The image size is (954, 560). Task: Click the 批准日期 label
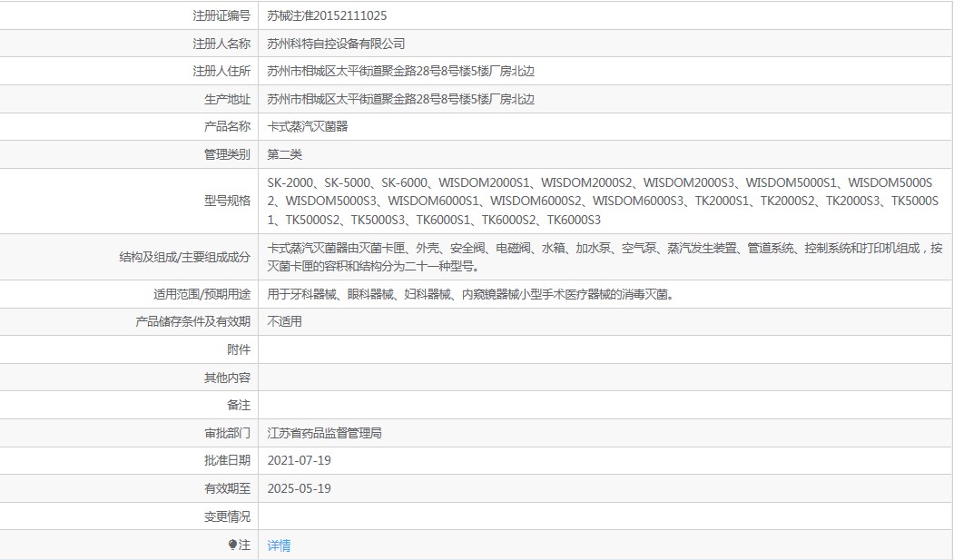(227, 460)
